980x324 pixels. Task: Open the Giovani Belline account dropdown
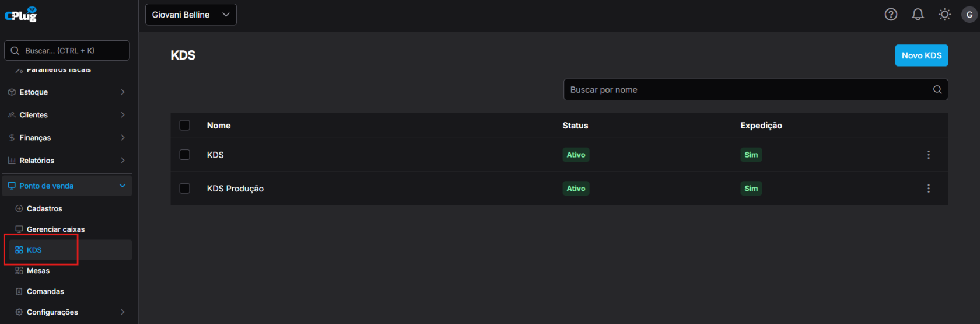[191, 15]
